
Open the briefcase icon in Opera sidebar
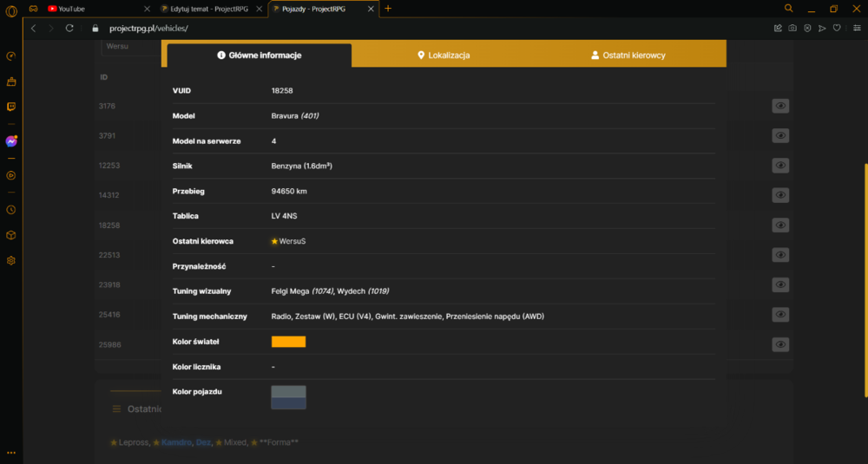tap(11, 82)
